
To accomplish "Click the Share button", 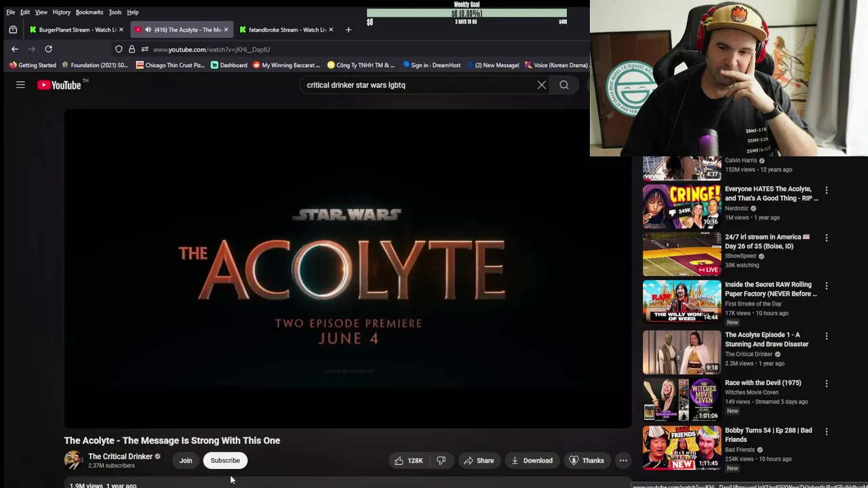I will tap(479, 460).
